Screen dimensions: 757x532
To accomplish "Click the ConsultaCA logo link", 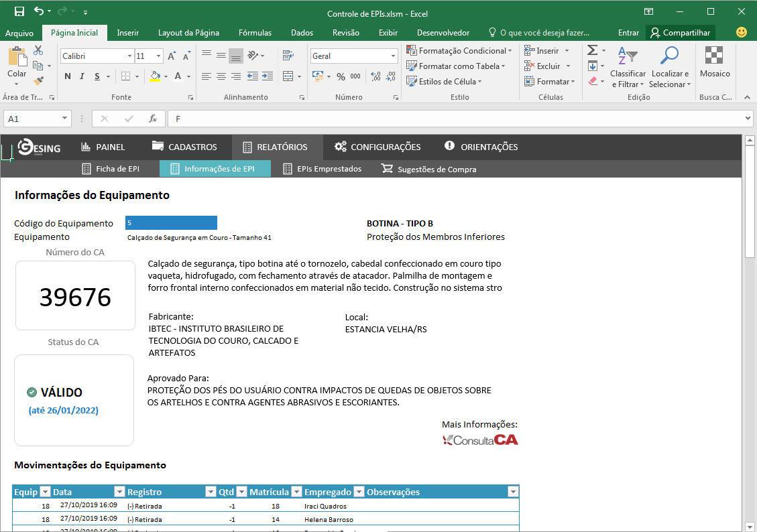I will pyautogui.click(x=480, y=440).
